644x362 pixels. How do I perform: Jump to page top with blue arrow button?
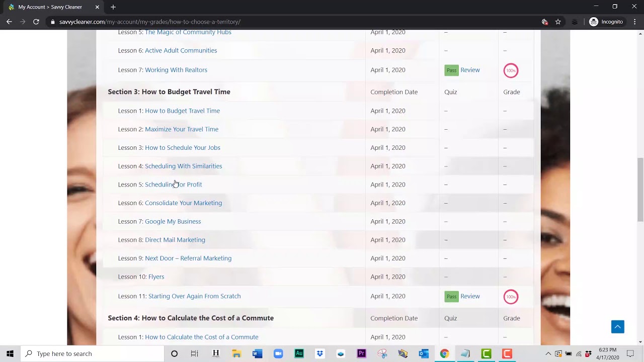(x=617, y=326)
